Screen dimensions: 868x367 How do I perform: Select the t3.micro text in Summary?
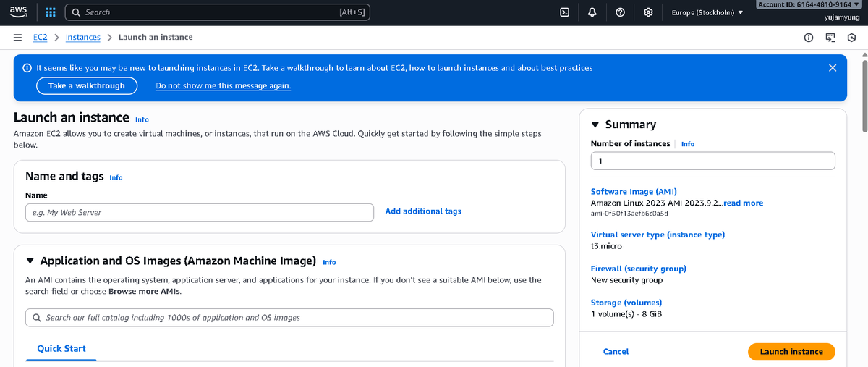point(606,246)
